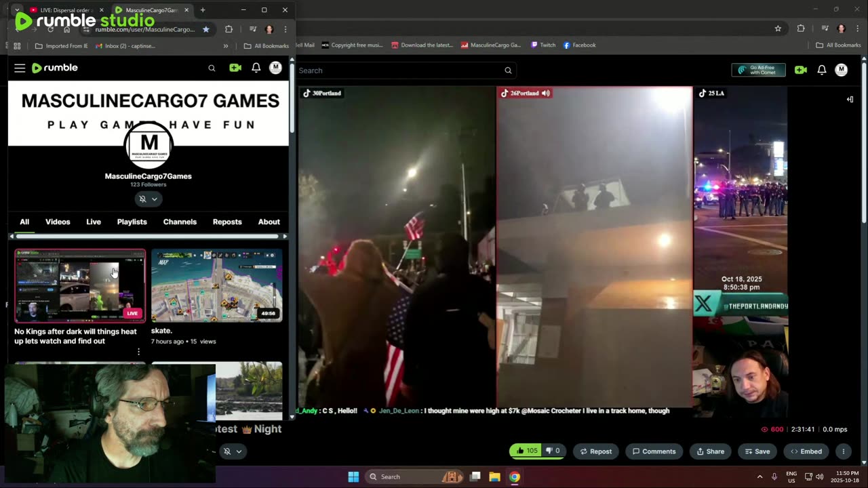Open Chrome three-dot menu in front window
The width and height of the screenshot is (868, 488).
[285, 29]
